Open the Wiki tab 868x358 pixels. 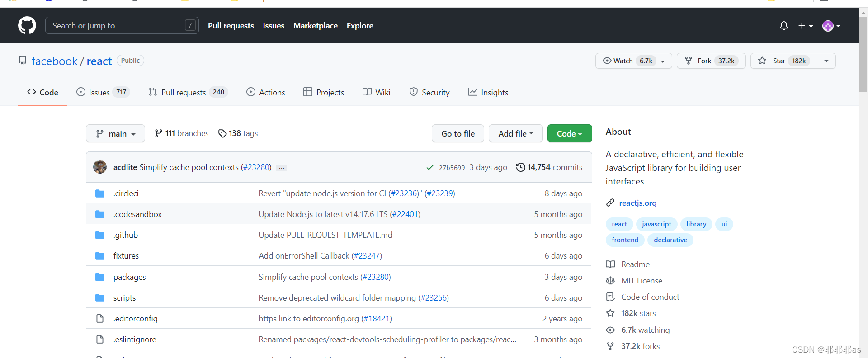[x=377, y=92]
